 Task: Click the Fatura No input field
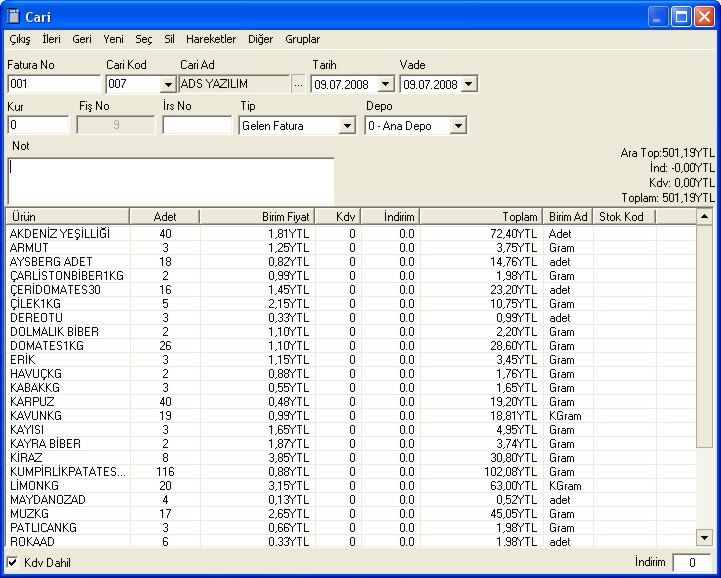[54, 84]
